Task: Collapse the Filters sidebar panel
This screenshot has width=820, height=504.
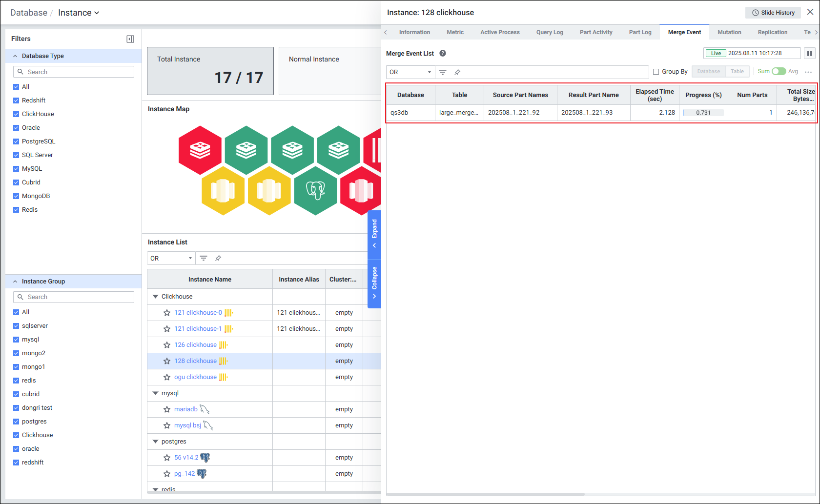Action: click(x=130, y=39)
